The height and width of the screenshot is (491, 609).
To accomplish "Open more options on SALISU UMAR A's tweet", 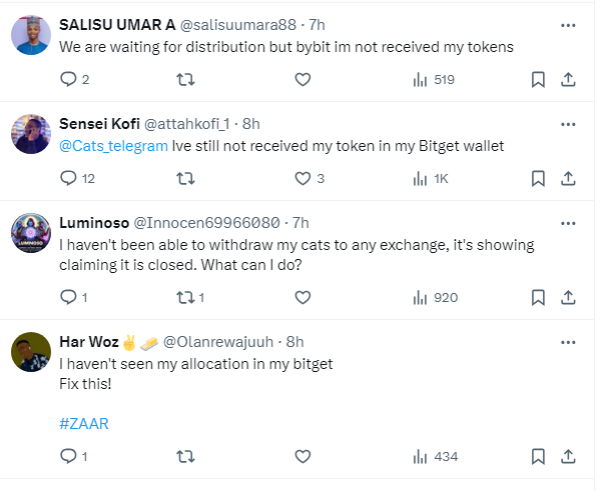I will click(x=568, y=24).
